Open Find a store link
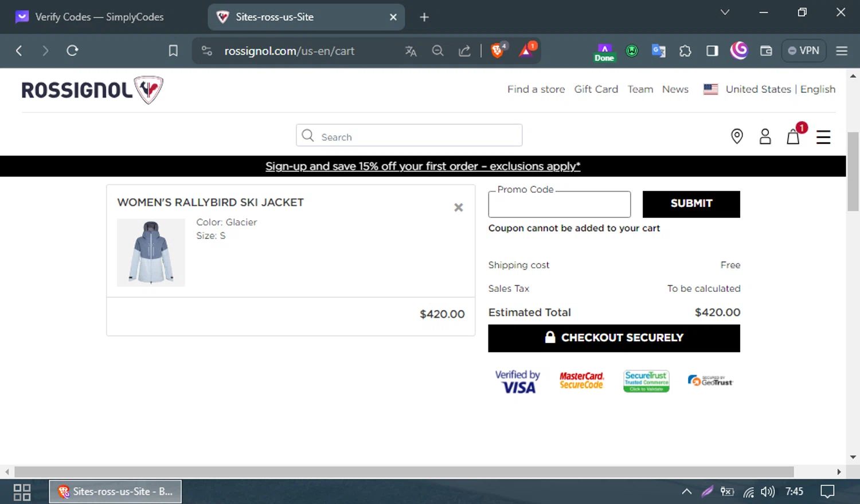Viewport: 860px width, 504px height. 536,89
